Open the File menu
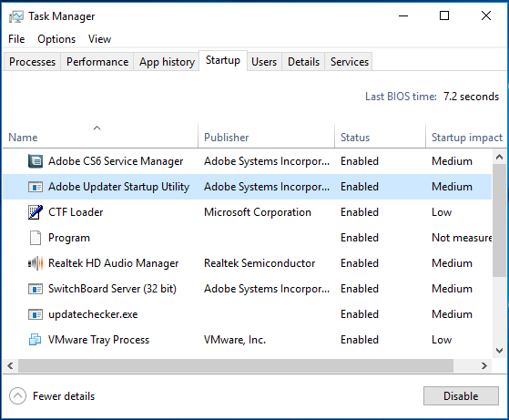The width and height of the screenshot is (509, 420). point(16,39)
